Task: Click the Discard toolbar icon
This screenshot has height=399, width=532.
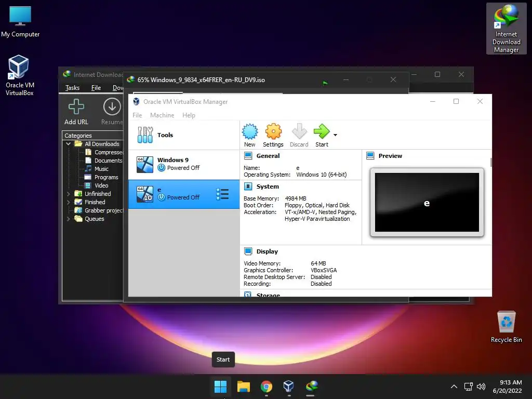Action: (x=299, y=131)
